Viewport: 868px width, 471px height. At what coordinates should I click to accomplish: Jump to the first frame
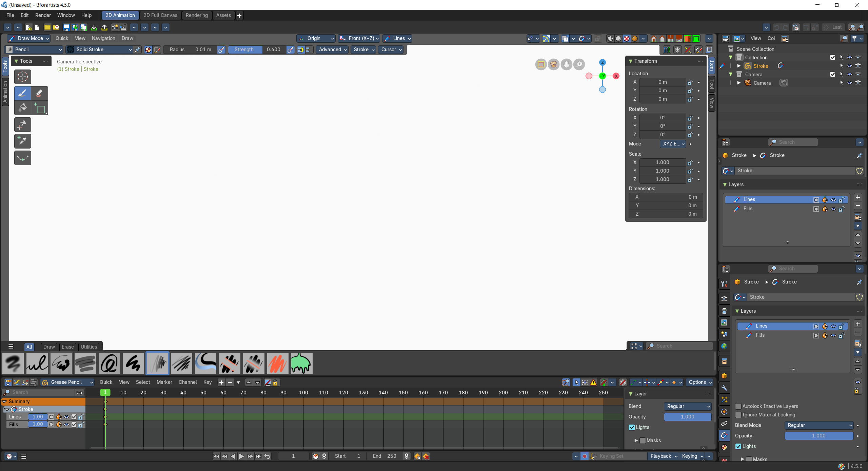point(216,456)
